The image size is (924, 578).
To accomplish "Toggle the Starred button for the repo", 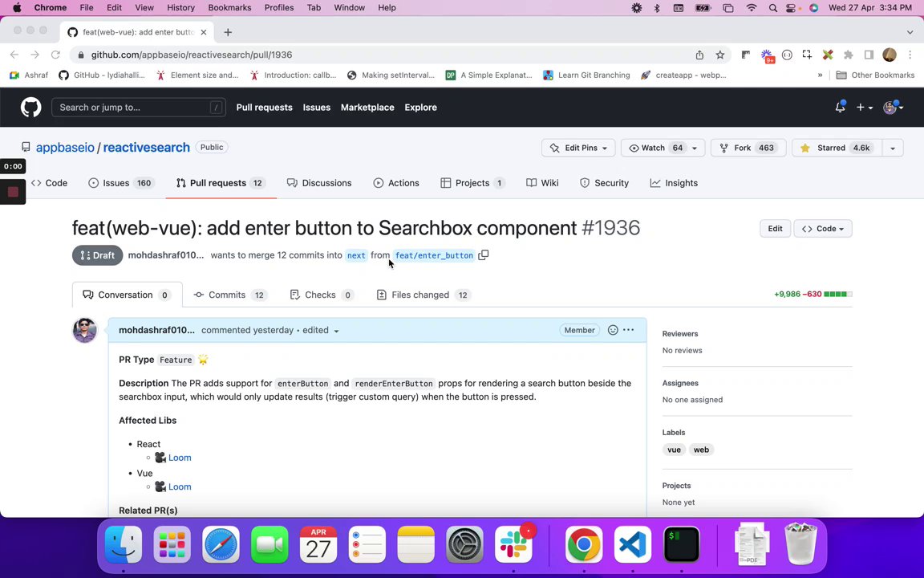I will [x=837, y=148].
